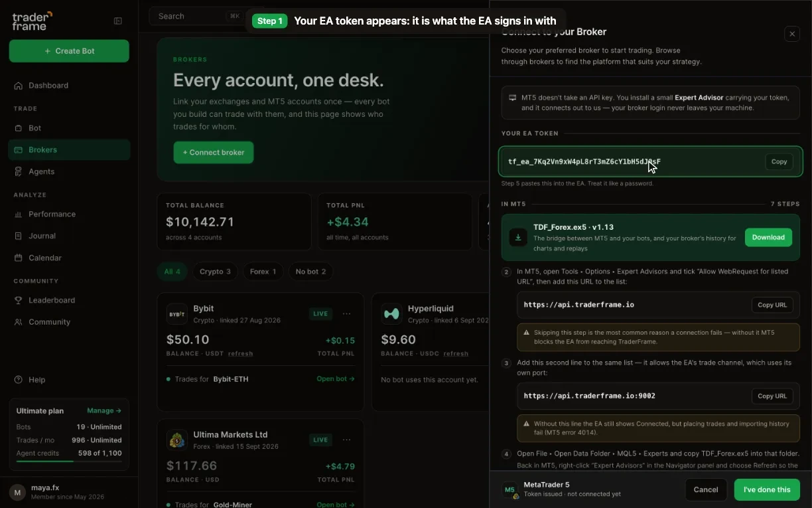Click the +$4.34 total PNL value
The width and height of the screenshot is (812, 508).
pos(347,222)
